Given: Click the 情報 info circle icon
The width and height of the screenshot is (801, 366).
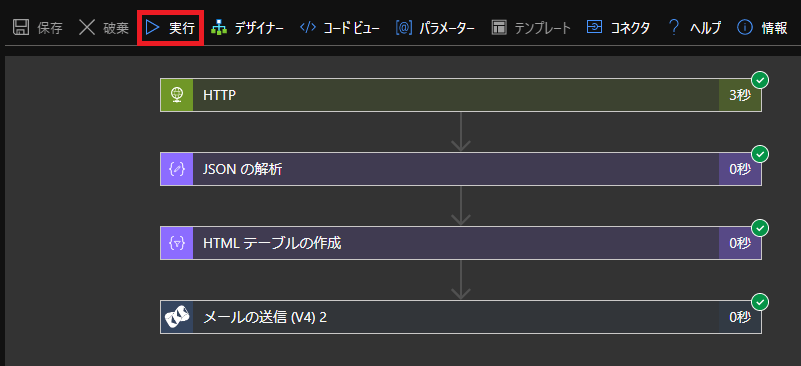Looking at the screenshot, I should [745, 28].
